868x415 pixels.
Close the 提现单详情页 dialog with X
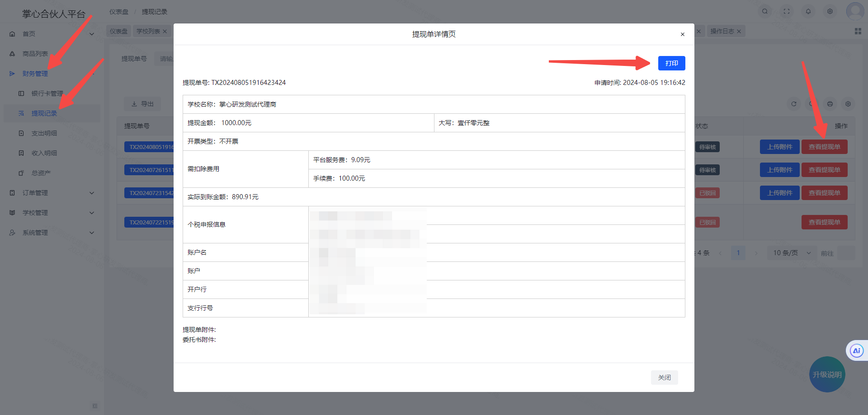point(682,34)
